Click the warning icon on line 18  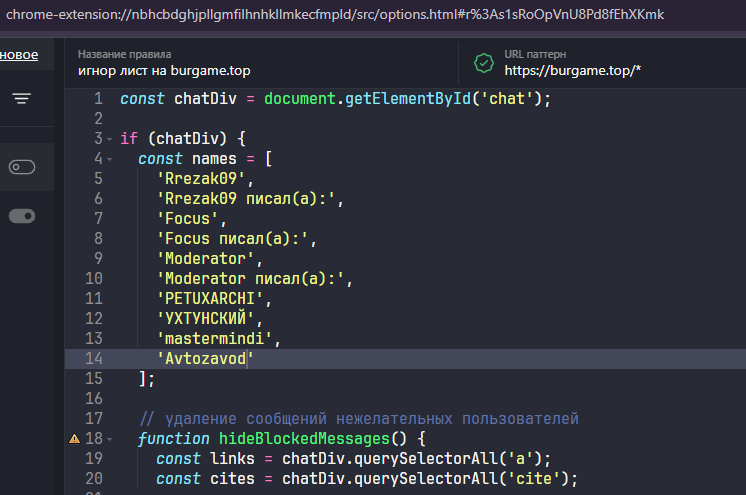pyautogui.click(x=75, y=438)
